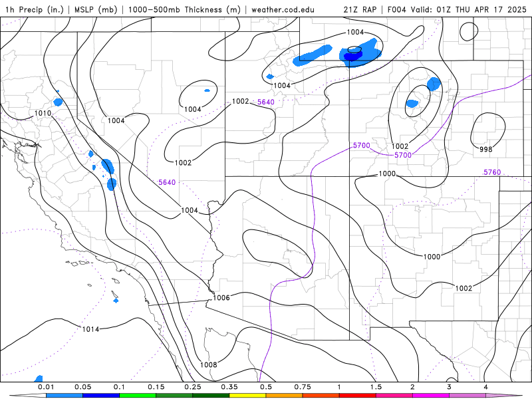
Task: Select the 1008 isobar label
Action: 208,364
